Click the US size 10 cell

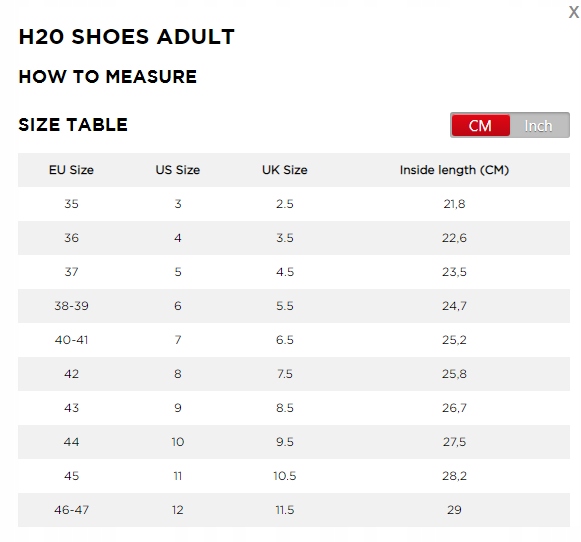(178, 442)
